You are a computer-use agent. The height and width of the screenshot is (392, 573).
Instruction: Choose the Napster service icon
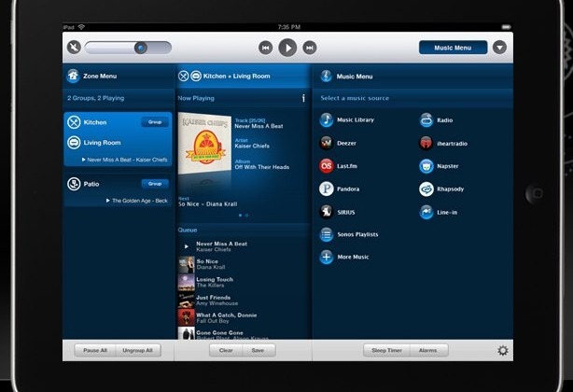[x=426, y=166]
